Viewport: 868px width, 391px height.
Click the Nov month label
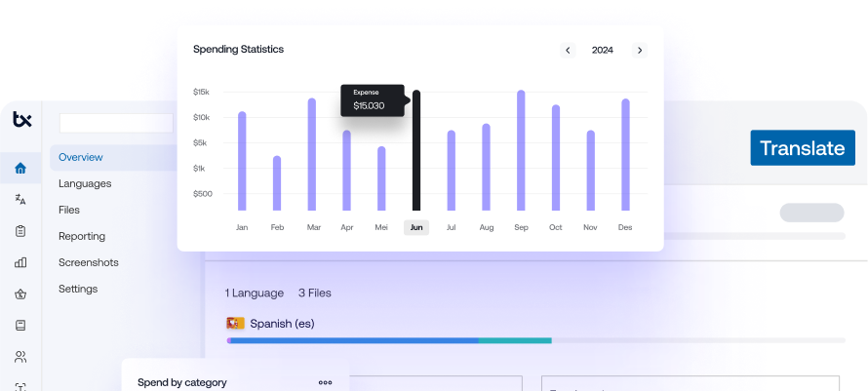pyautogui.click(x=590, y=227)
